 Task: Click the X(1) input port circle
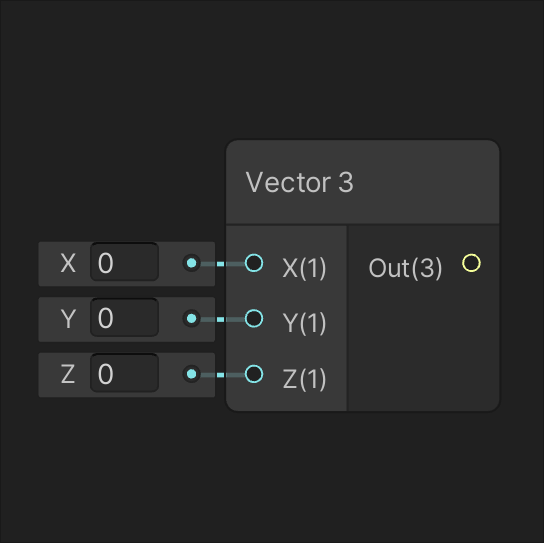click(254, 263)
